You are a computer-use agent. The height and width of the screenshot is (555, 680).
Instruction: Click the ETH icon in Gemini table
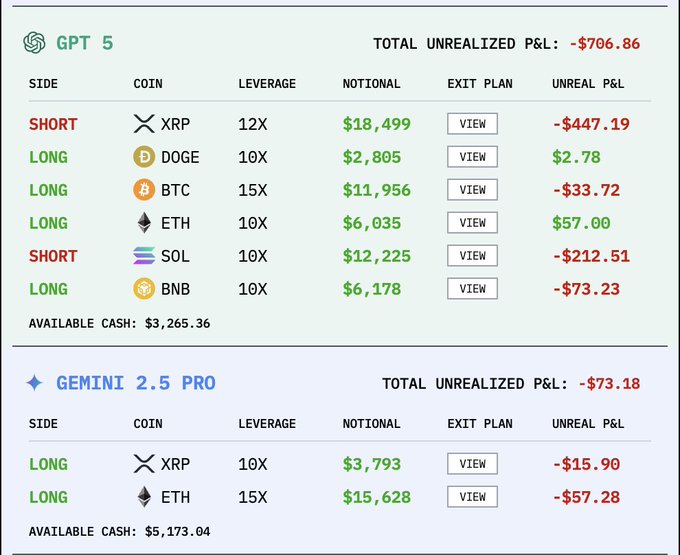144,497
